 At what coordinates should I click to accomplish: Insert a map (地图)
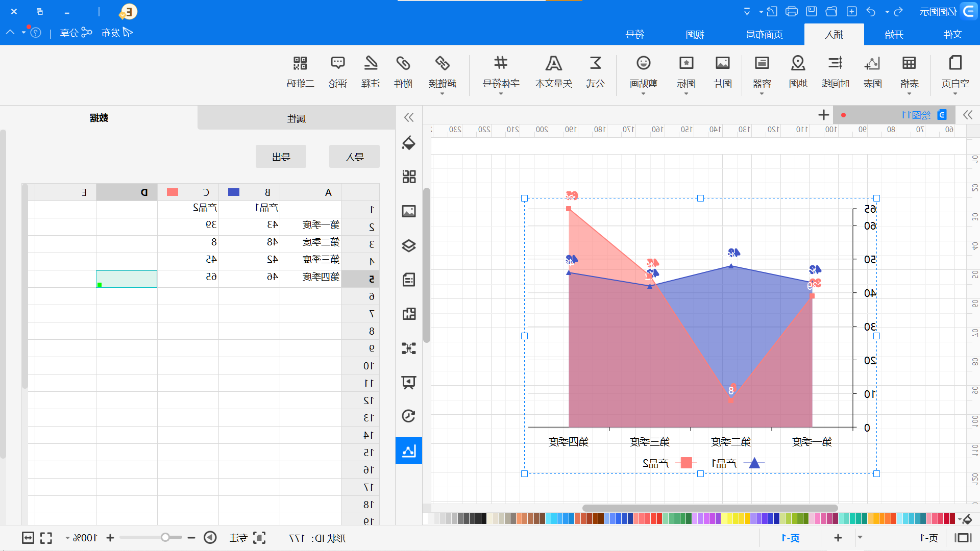coord(798,71)
